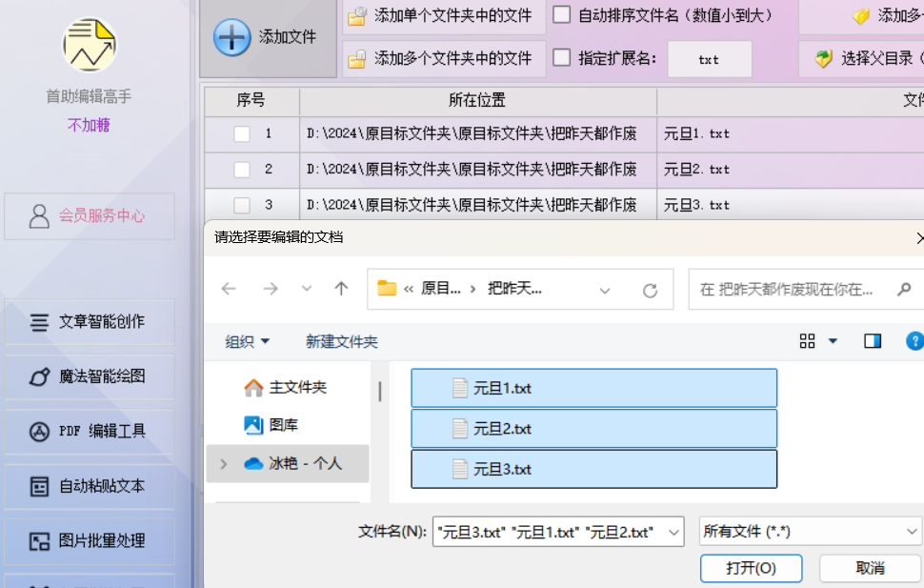Click the shield icon beside 选择父目录
Viewport: 924px width, 588px height.
point(823,59)
